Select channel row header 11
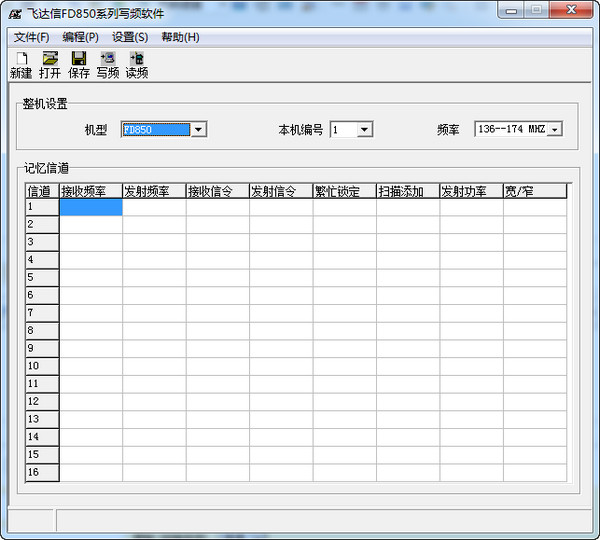 pos(42,384)
